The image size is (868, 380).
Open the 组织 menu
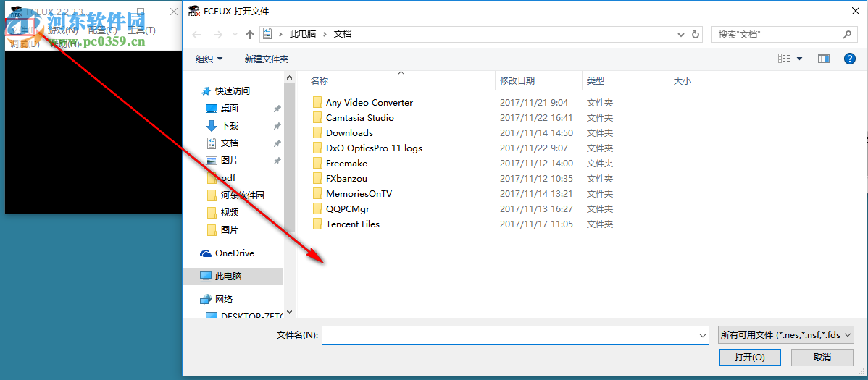(x=209, y=59)
